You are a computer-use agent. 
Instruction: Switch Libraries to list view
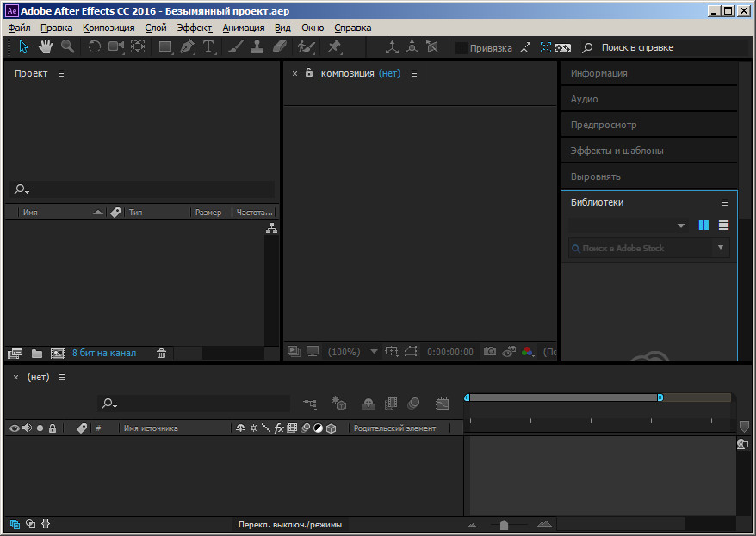[723, 225]
